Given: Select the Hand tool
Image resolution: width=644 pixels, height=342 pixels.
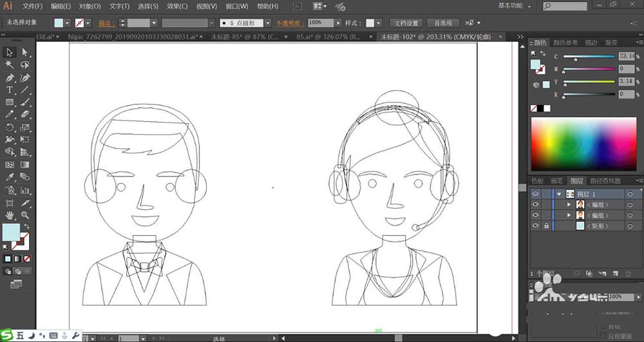Looking at the screenshot, I should (x=10, y=215).
